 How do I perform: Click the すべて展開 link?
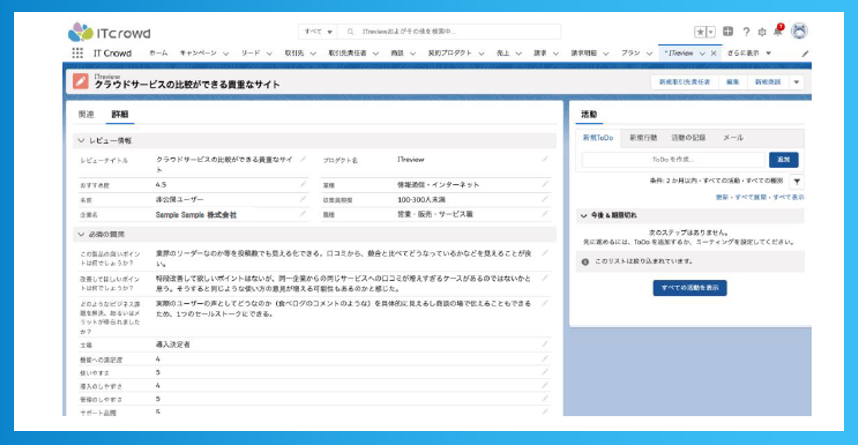750,197
